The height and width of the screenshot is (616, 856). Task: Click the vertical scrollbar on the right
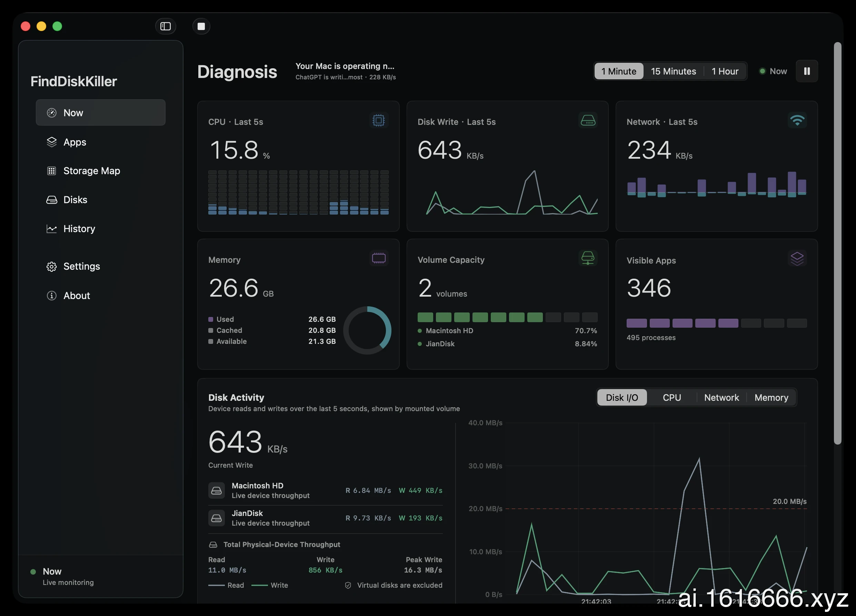pos(837,244)
